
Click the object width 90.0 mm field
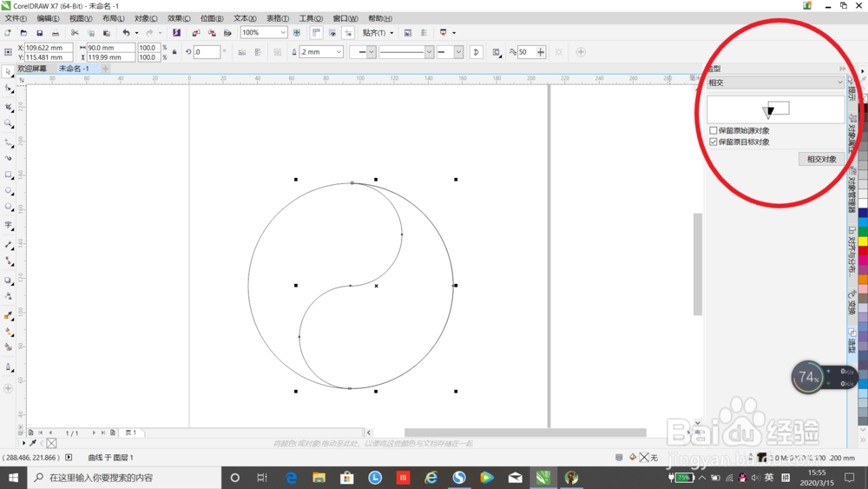[111, 48]
